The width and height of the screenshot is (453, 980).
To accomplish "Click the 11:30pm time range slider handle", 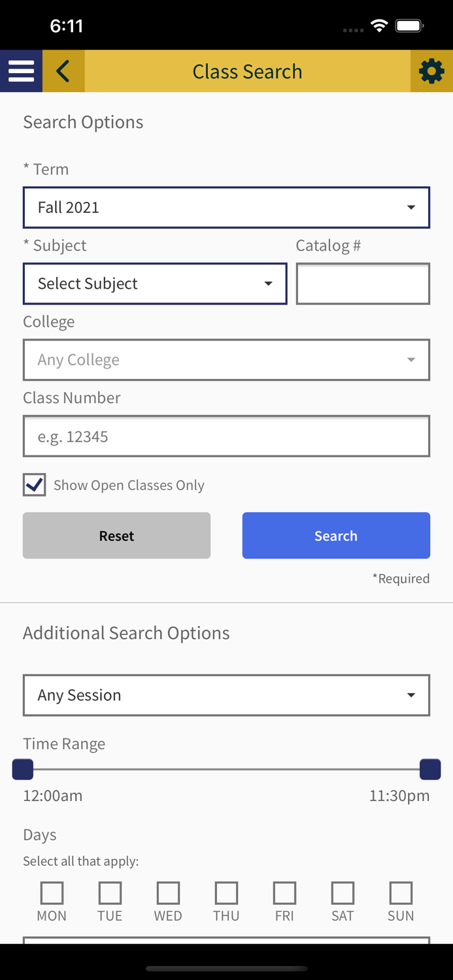I will pos(430,770).
